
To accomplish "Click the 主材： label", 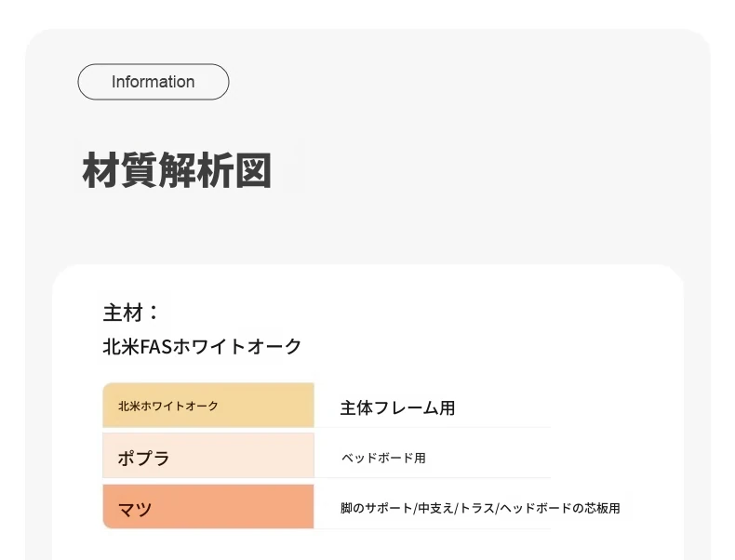I will click(x=131, y=313).
